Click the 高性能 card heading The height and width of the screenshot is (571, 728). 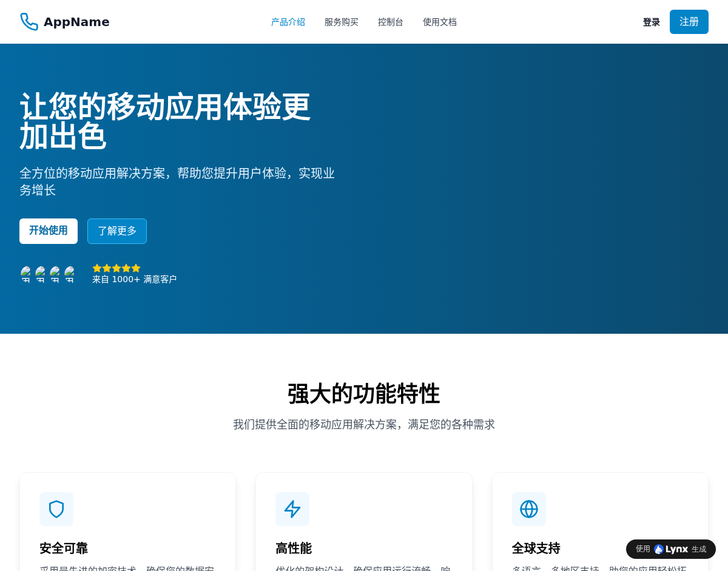pos(294,549)
